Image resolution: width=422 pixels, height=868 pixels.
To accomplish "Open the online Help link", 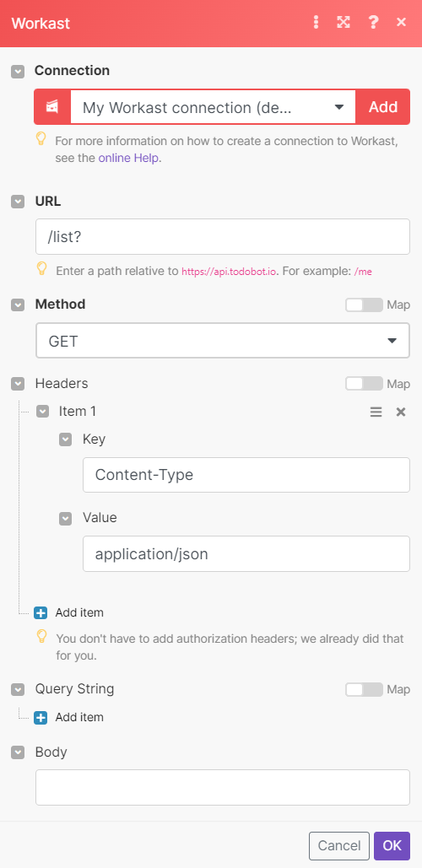I will pyautogui.click(x=130, y=158).
